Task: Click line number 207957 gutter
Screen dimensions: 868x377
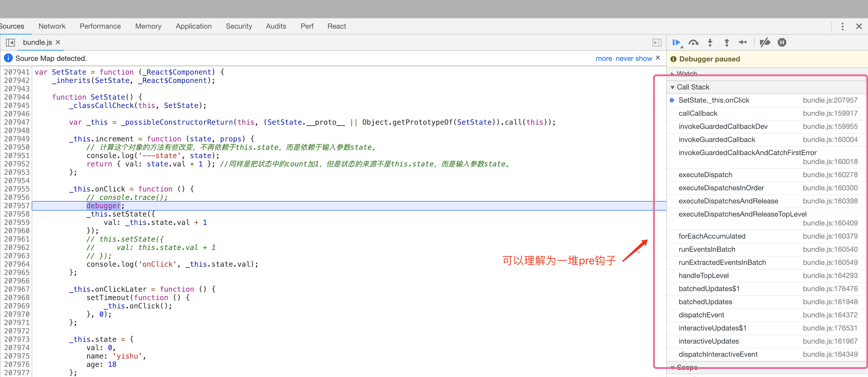Action: pyautogui.click(x=17, y=206)
